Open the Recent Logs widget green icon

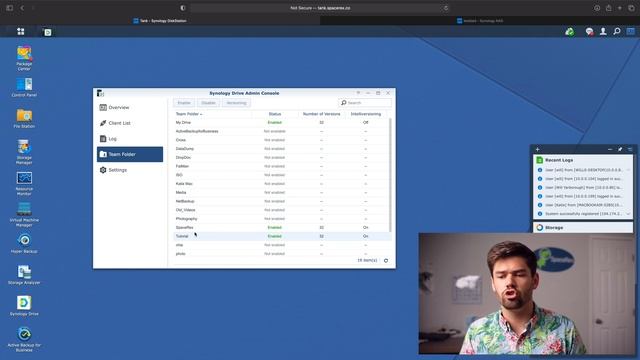(540, 160)
